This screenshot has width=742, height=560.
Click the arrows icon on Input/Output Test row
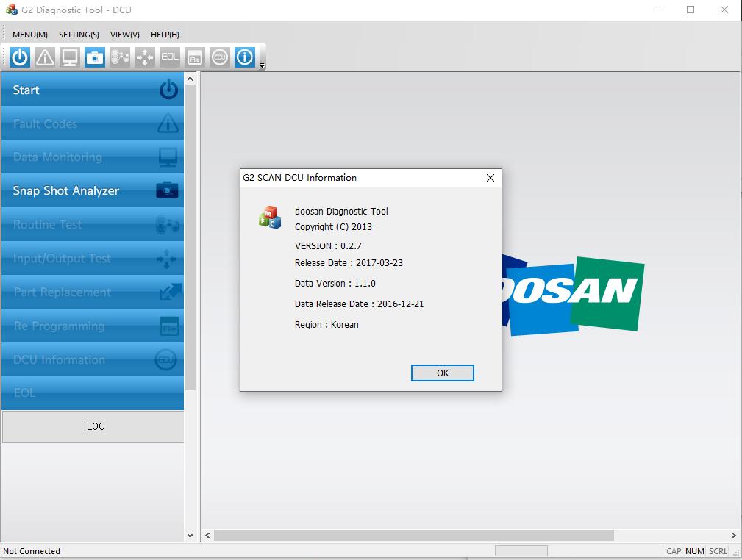point(167,259)
